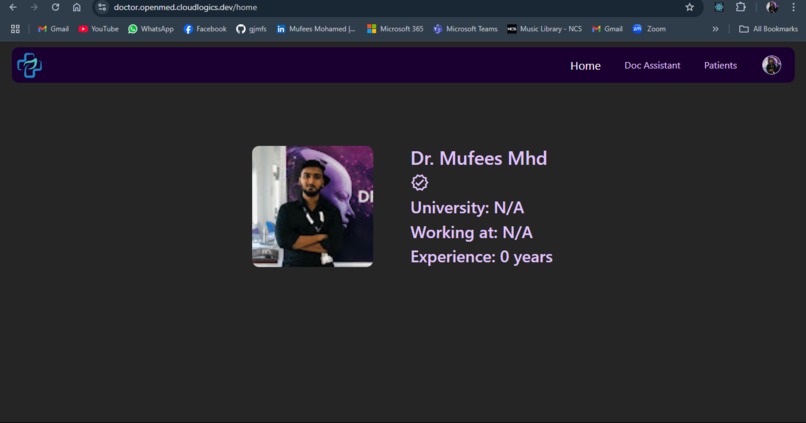This screenshot has height=423, width=806.
Task: Click the browser forward arrow
Action: click(x=34, y=7)
